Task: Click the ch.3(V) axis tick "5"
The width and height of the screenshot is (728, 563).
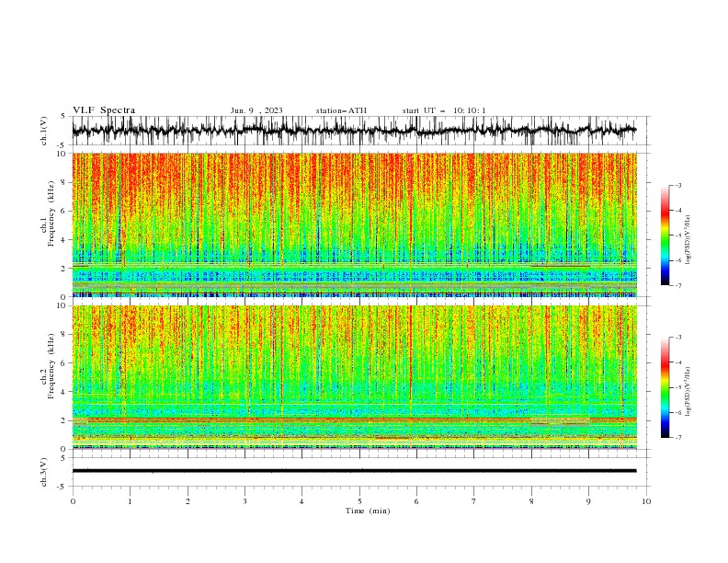Action: click(63, 458)
